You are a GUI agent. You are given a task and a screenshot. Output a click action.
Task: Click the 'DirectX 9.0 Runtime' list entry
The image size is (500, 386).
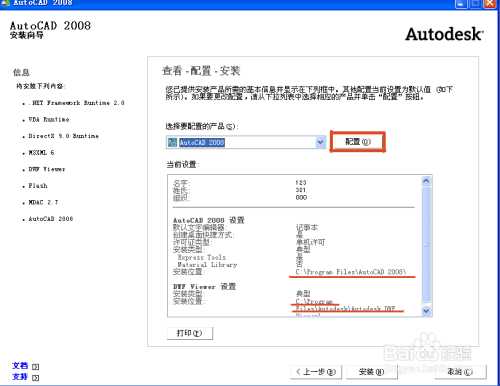(x=63, y=136)
